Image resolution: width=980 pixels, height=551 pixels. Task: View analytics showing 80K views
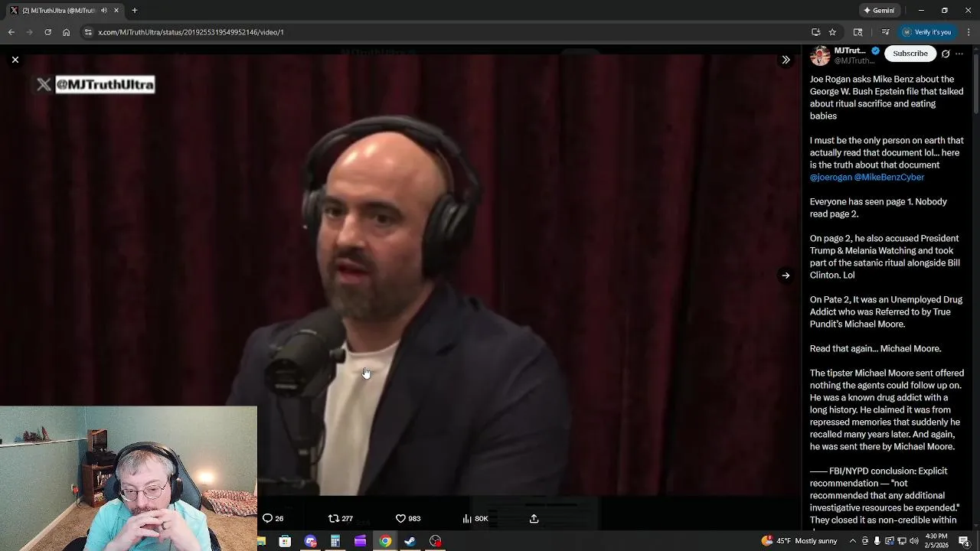[475, 518]
